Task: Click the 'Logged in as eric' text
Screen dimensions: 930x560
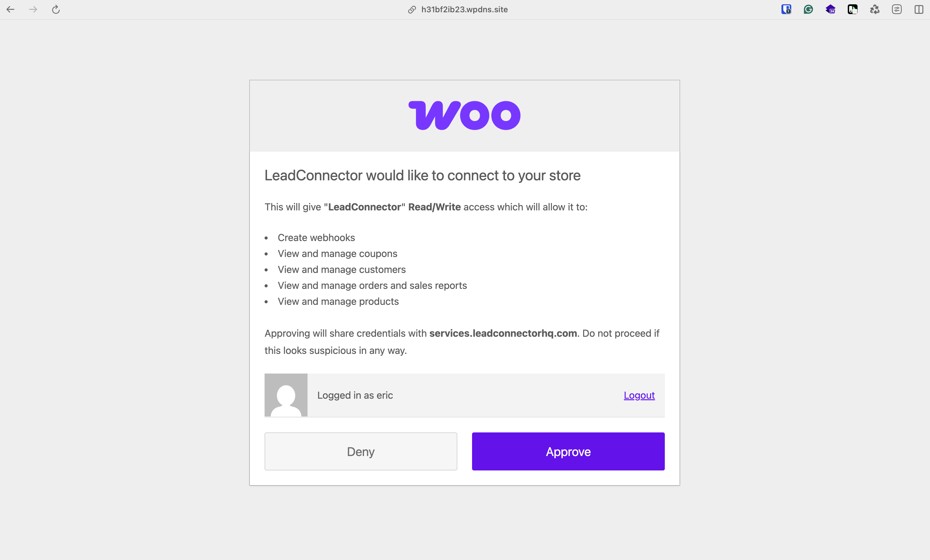Action: [x=355, y=395]
